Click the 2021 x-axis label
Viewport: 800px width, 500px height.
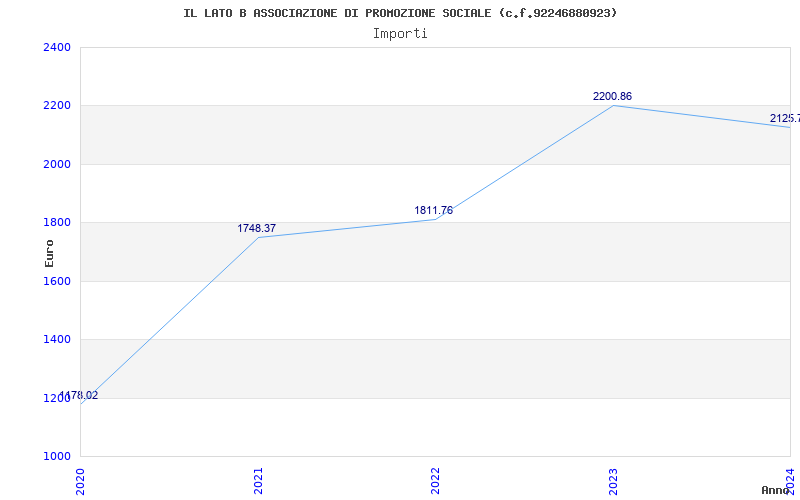tap(258, 481)
